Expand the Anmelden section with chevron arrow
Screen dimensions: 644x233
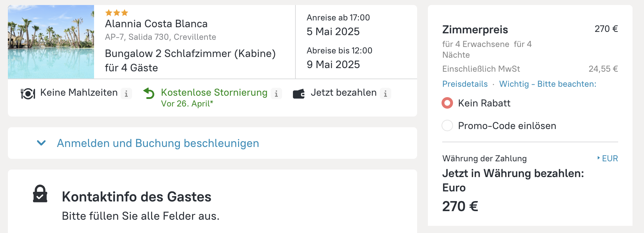(41, 143)
